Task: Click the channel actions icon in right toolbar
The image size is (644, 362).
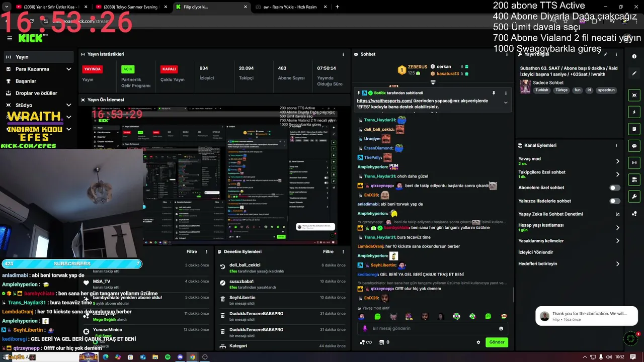Action: [x=634, y=179]
